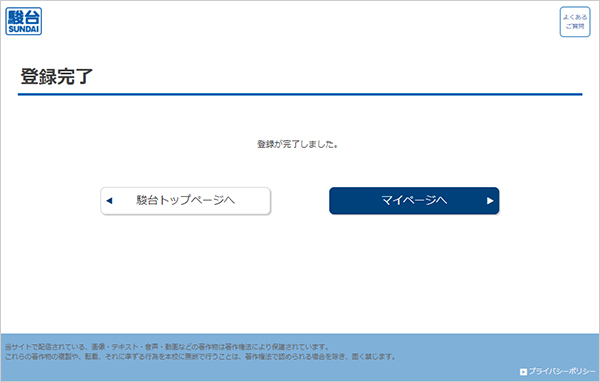Open マイページへ
600x382 pixels.
point(414,201)
